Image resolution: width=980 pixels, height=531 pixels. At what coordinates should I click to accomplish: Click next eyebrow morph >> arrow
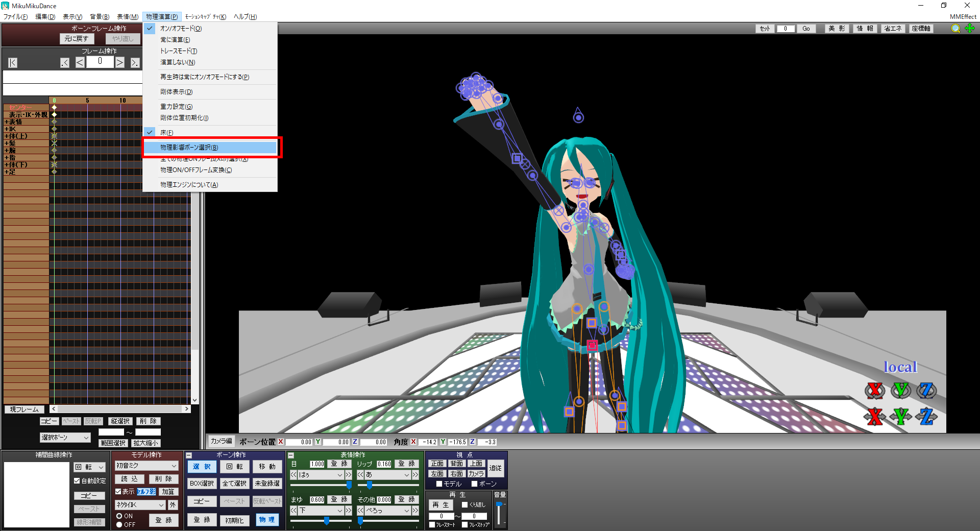click(x=348, y=511)
